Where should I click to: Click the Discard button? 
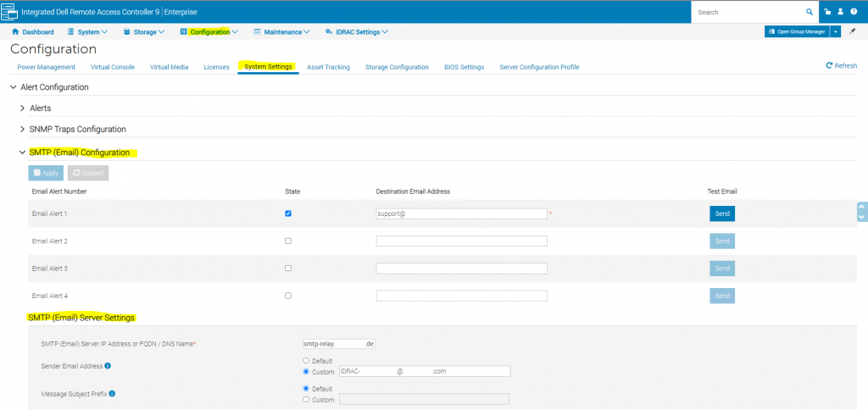coord(88,173)
